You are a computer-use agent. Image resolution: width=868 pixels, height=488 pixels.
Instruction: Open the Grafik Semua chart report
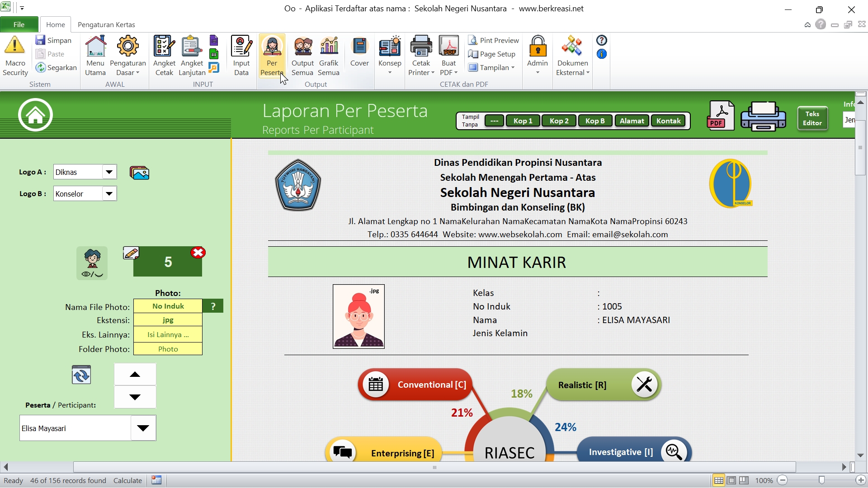329,56
